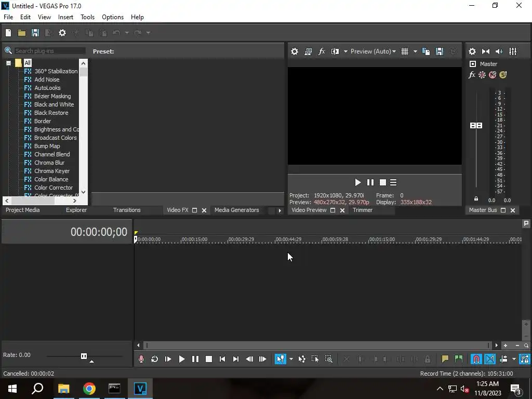
Task: Insert region with green flags icon
Action: point(458,359)
